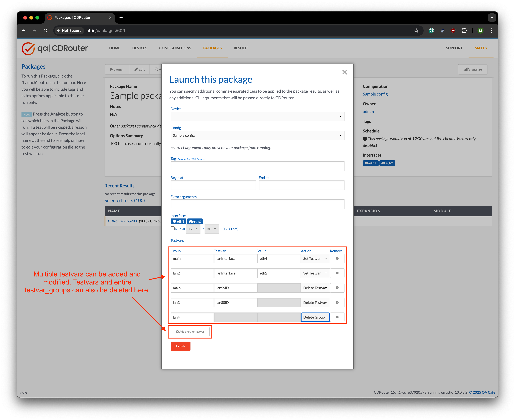This screenshot has height=420, width=515.
Task: Click the Visualize button
Action: (x=472, y=69)
